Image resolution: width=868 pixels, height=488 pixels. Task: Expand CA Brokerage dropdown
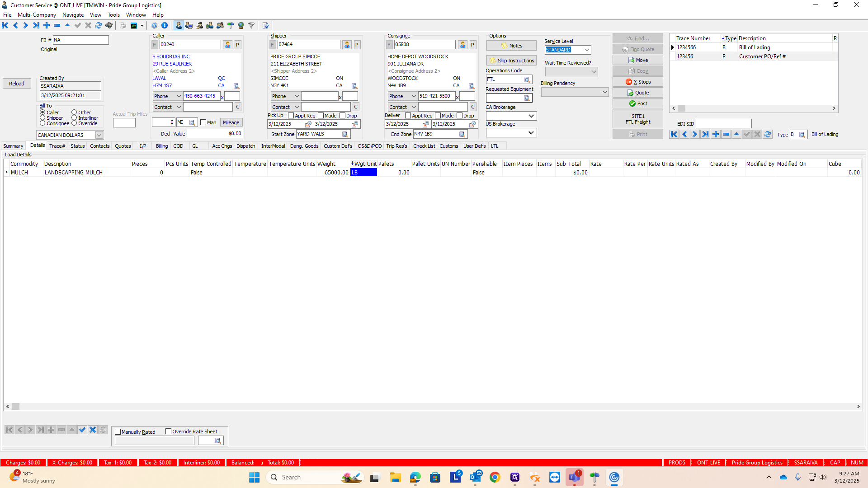point(531,116)
